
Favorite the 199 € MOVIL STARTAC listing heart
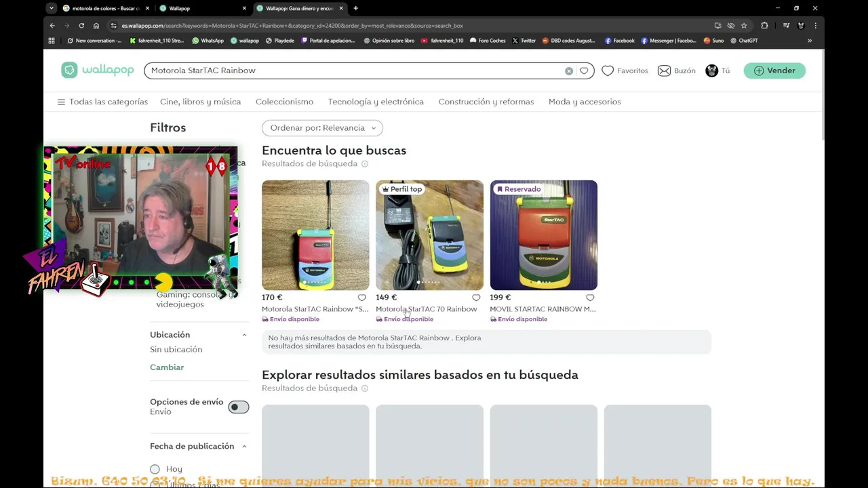pyautogui.click(x=590, y=298)
